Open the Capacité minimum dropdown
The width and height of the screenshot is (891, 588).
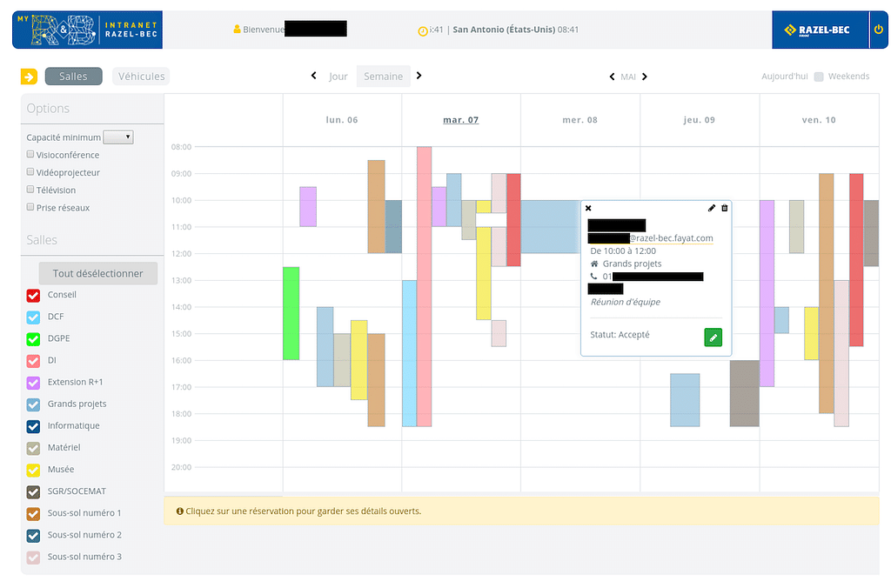117,137
